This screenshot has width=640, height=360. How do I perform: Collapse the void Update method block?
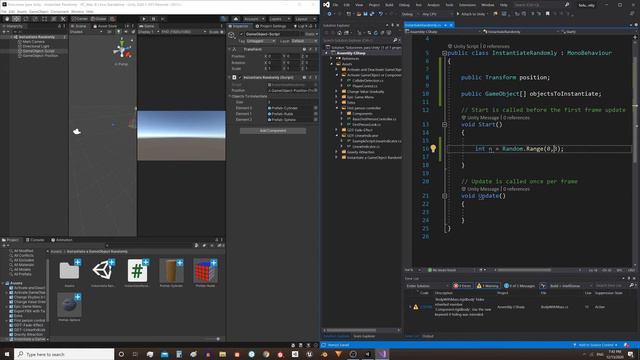click(x=444, y=196)
